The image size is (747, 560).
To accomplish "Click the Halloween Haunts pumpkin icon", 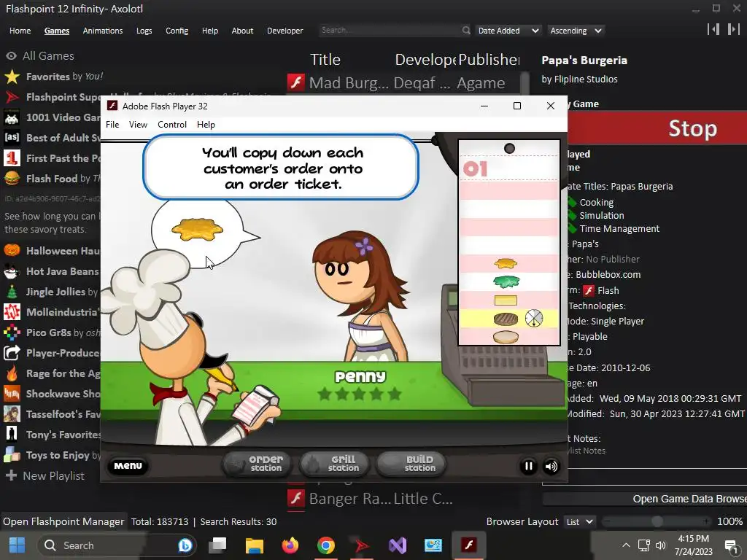I will tap(12, 251).
